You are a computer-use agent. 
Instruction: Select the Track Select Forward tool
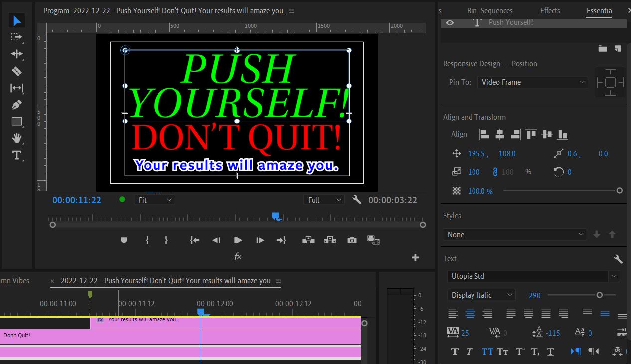click(x=17, y=37)
